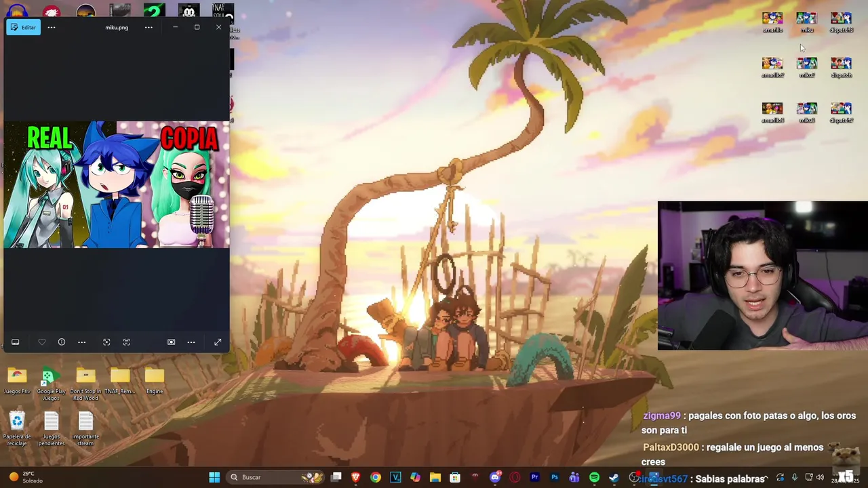Click the miku.png image preview
This screenshot has height=488, width=868.
pyautogui.click(x=117, y=184)
